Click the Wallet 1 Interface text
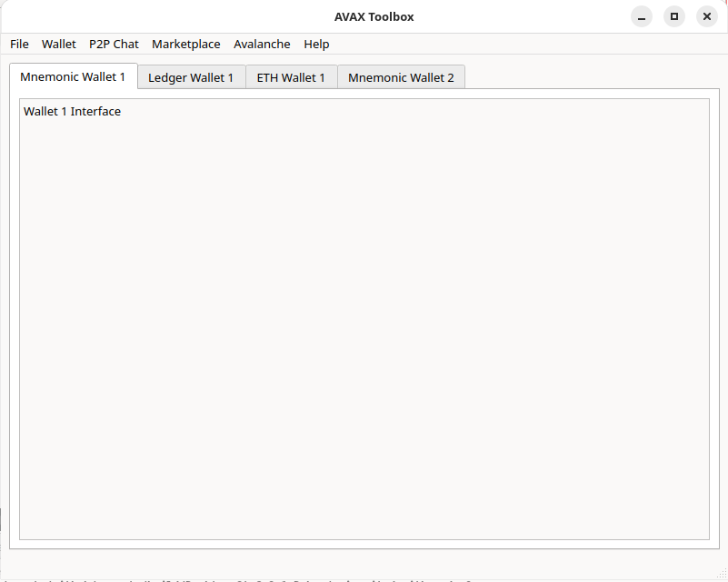The width and height of the screenshot is (728, 582). (72, 112)
